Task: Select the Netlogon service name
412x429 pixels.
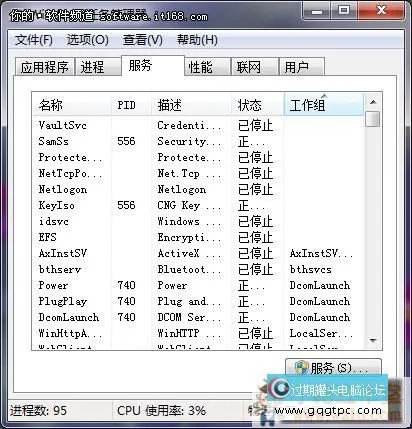Action: click(63, 189)
